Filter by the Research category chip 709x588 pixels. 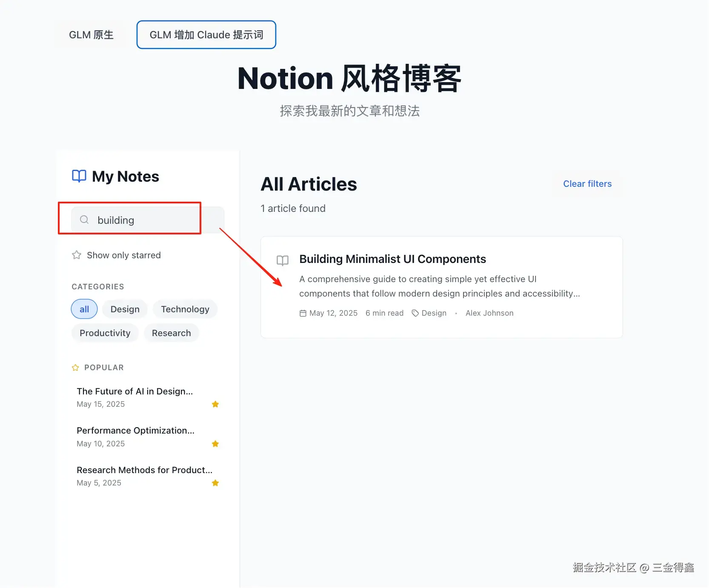click(172, 333)
